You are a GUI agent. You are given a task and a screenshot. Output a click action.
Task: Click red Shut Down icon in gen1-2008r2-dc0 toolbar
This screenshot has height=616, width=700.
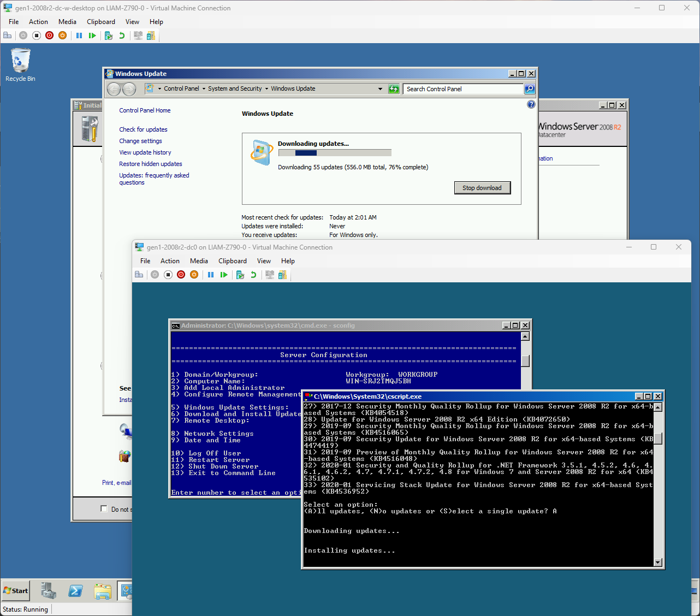tap(181, 275)
